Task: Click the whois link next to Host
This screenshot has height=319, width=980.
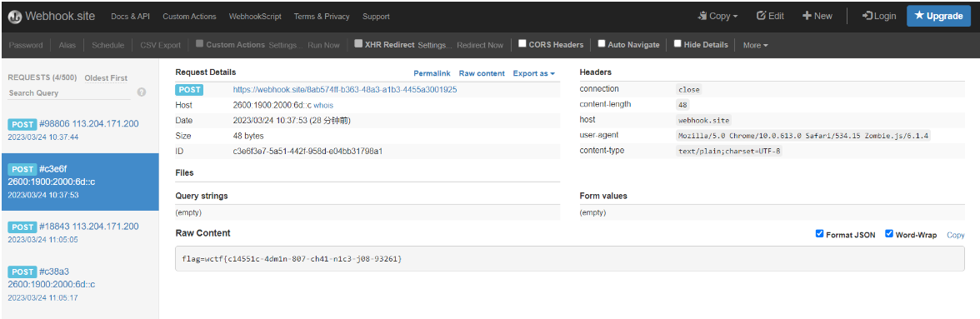Action: click(323, 106)
